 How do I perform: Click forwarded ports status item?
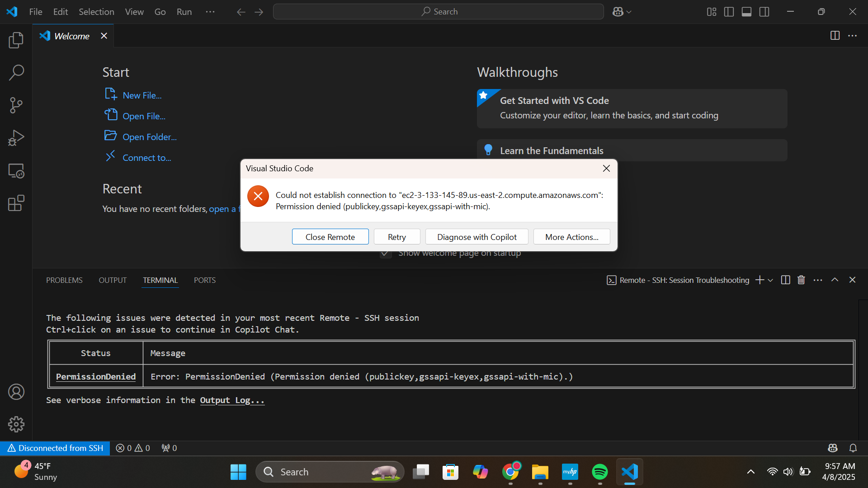[x=169, y=448]
